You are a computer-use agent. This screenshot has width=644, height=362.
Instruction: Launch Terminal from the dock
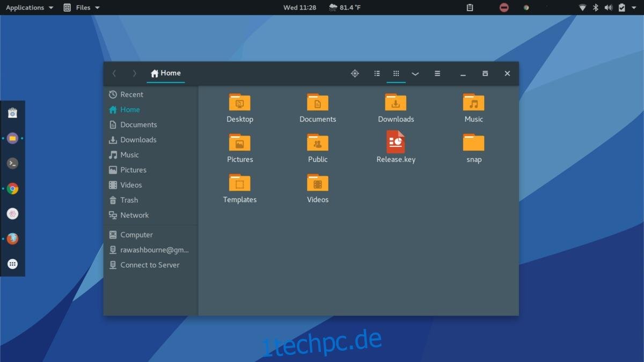tap(12, 164)
